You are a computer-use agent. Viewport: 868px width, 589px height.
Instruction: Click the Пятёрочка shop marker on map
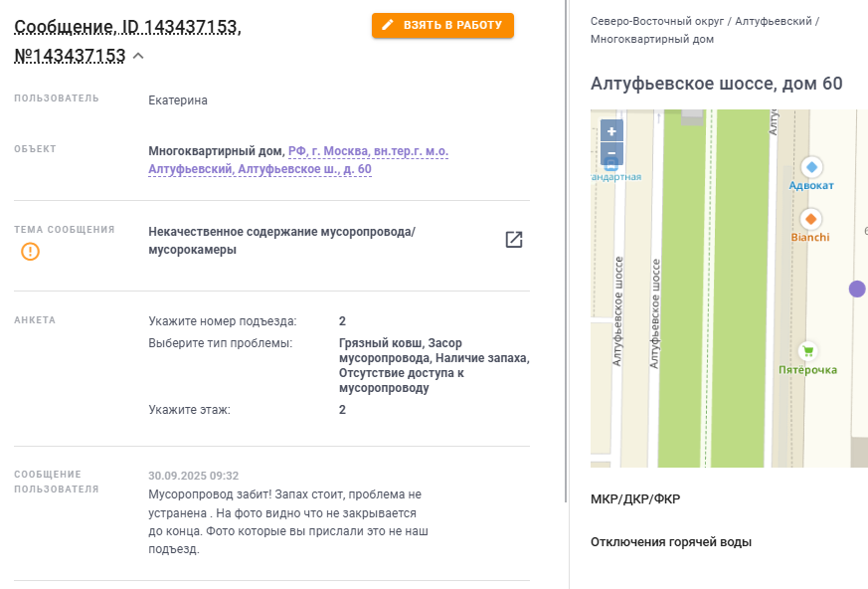coord(807,350)
